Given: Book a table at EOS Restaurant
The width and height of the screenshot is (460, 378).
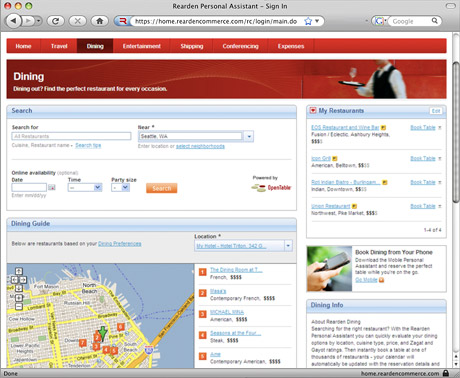Looking at the screenshot, I should [x=423, y=127].
